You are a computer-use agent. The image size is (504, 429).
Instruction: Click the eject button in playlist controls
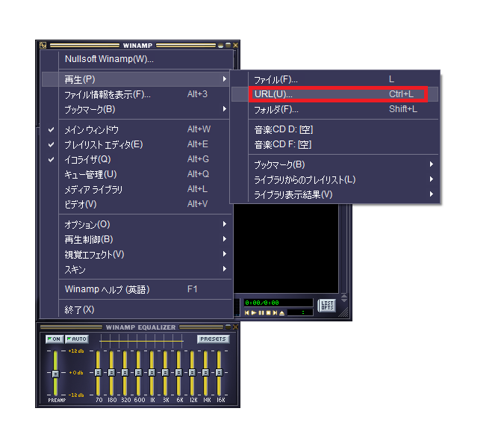282,313
